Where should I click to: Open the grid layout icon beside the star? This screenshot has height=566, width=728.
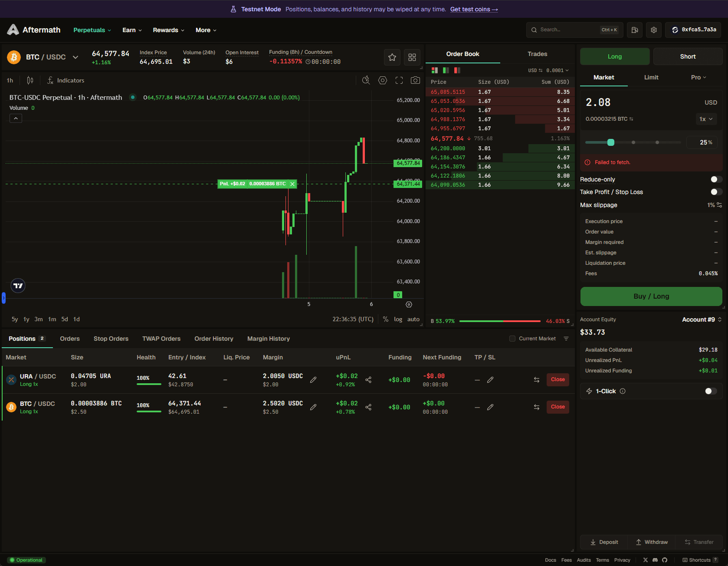coord(412,57)
